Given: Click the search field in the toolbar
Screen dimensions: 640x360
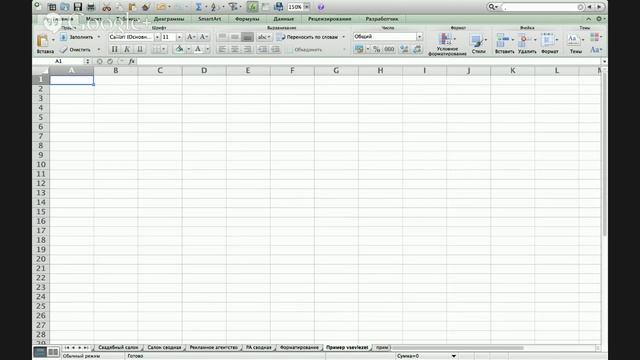Looking at the screenshot, I should tap(541, 7).
